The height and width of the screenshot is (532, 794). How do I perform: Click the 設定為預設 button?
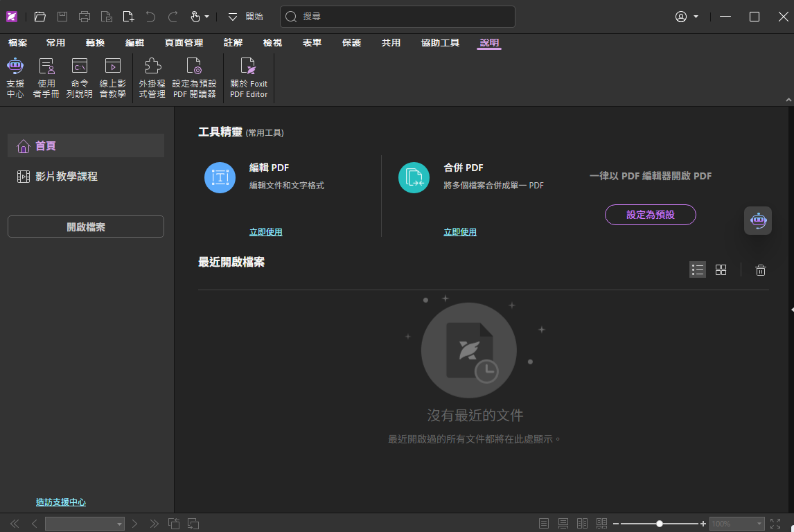(x=650, y=215)
